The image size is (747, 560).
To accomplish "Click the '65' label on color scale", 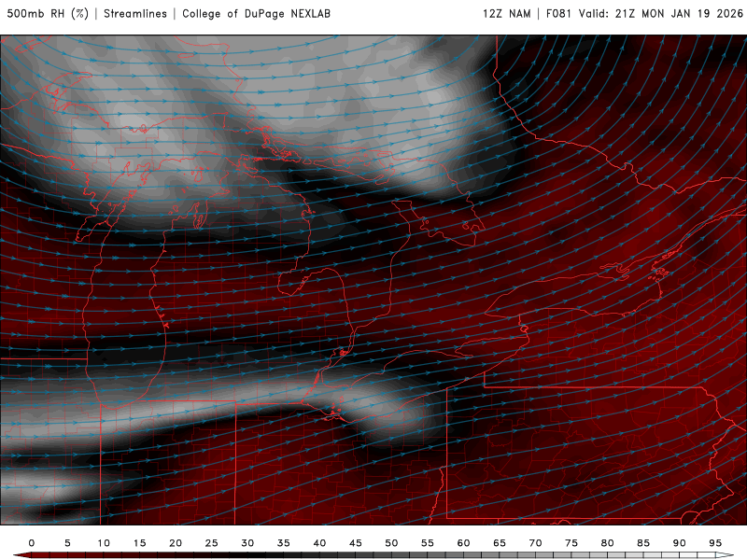I will pyautogui.click(x=500, y=543).
